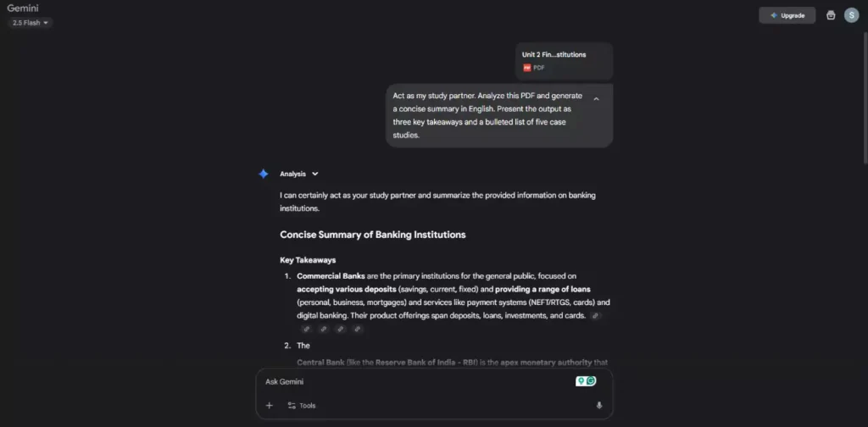868x427 pixels.
Task: Click the page vertical scrollbar
Action: coord(864,85)
